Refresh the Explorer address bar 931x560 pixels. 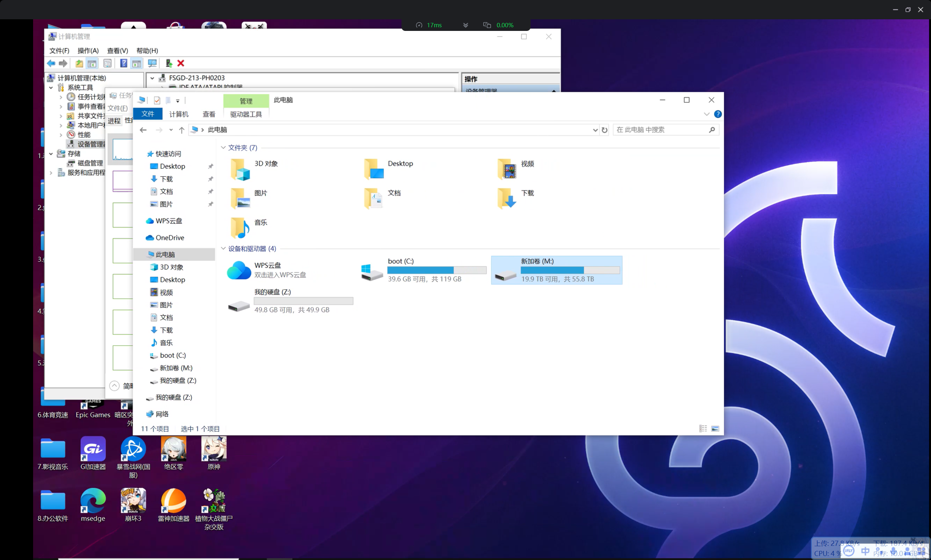click(604, 130)
